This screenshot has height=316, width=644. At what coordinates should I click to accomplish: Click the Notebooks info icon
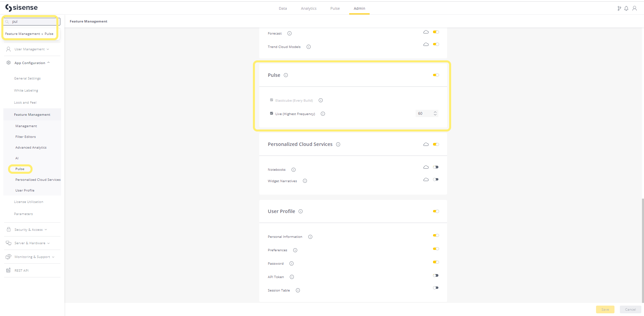[x=293, y=170]
